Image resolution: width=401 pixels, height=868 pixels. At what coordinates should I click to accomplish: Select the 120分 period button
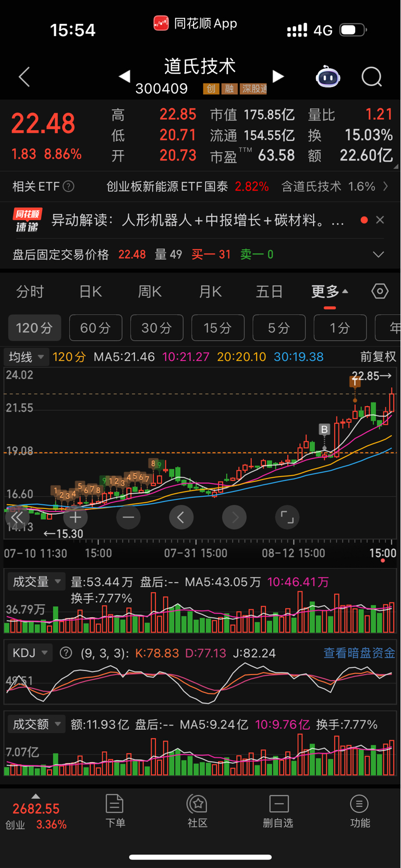34,328
